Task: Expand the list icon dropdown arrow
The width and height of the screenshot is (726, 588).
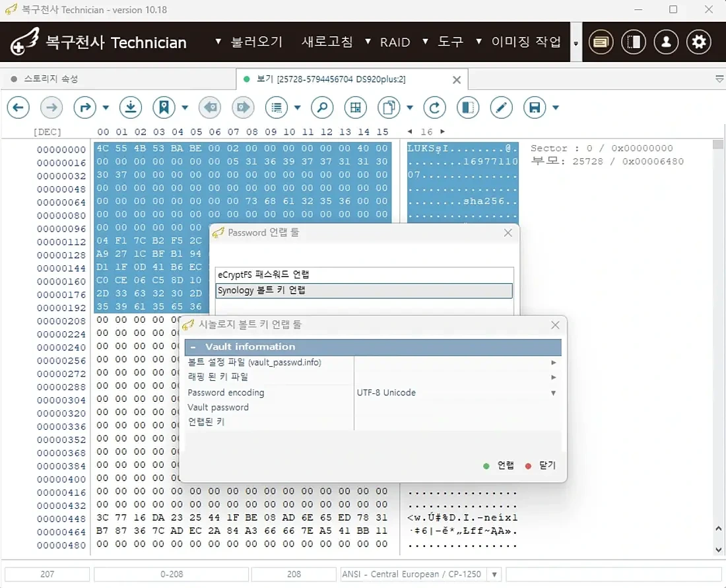Action: point(297,108)
